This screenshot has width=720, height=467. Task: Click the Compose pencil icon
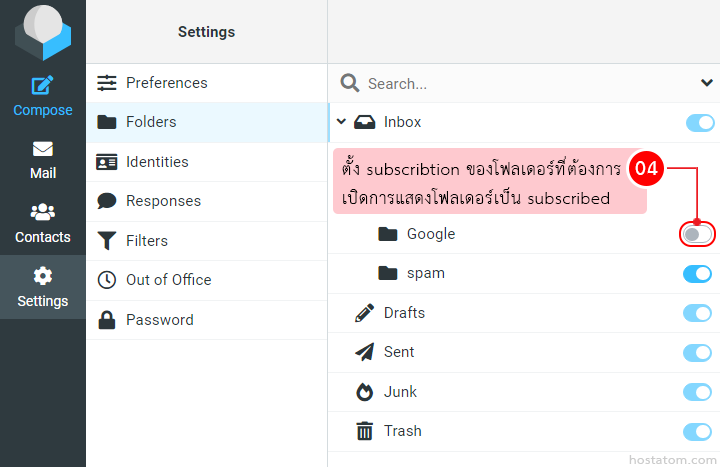coord(42,86)
